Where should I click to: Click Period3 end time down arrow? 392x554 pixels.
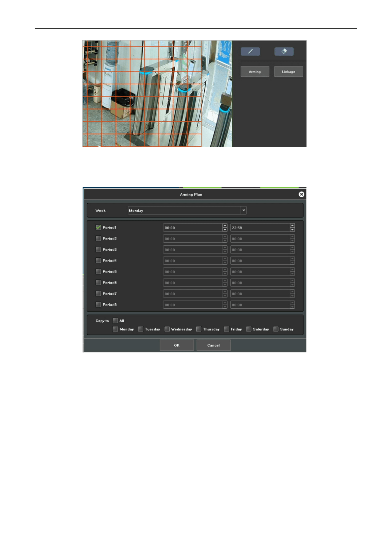pos(293,252)
